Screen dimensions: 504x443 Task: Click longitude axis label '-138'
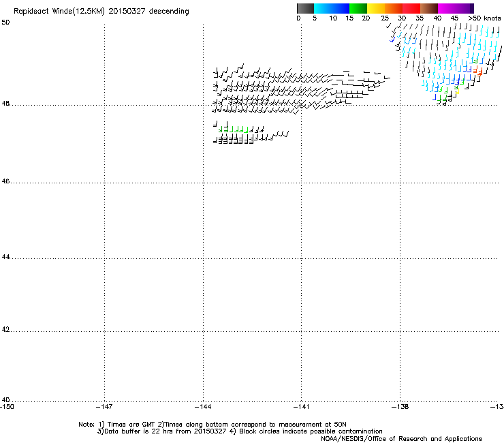point(400,407)
